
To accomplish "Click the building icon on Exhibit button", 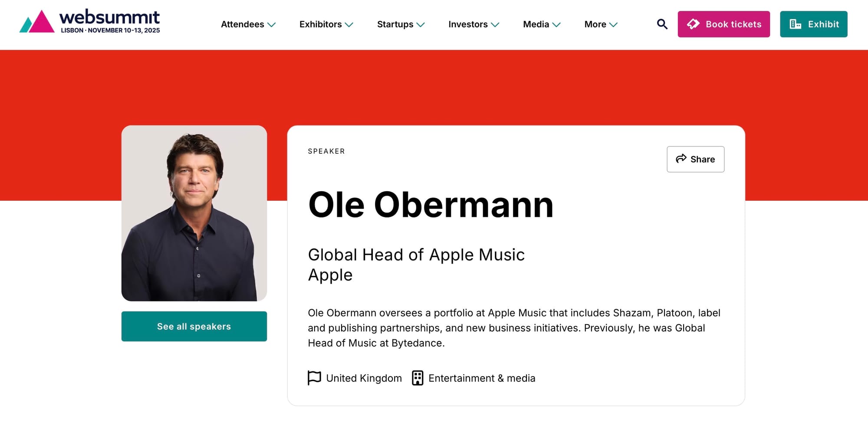I will point(795,24).
